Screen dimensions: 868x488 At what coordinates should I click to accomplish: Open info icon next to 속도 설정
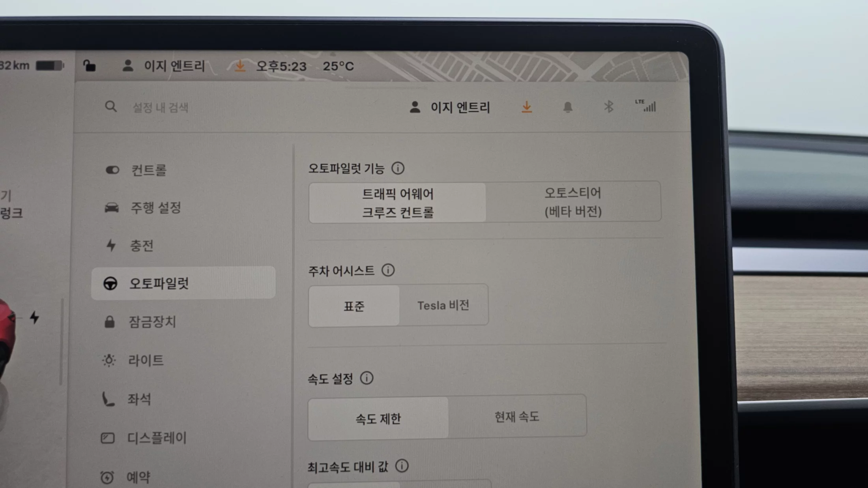(x=367, y=378)
